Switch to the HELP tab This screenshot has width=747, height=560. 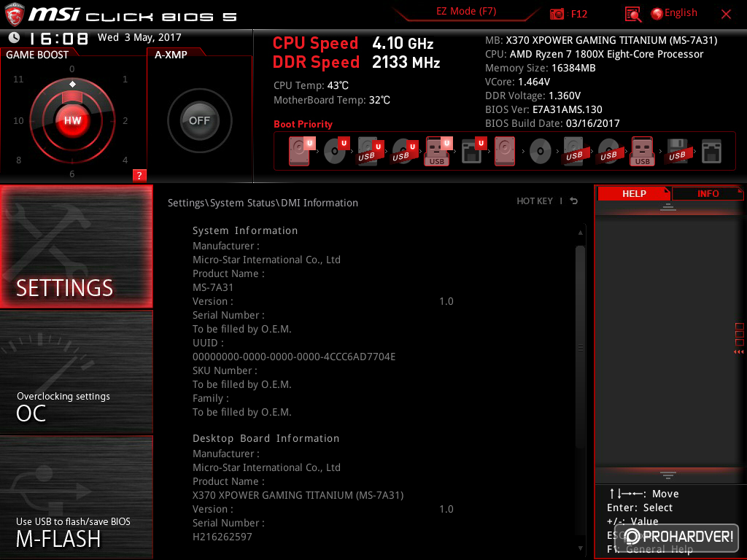pos(634,194)
